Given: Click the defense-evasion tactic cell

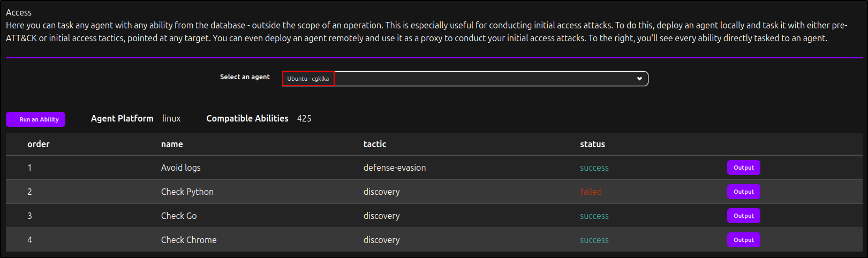Looking at the screenshot, I should (395, 168).
